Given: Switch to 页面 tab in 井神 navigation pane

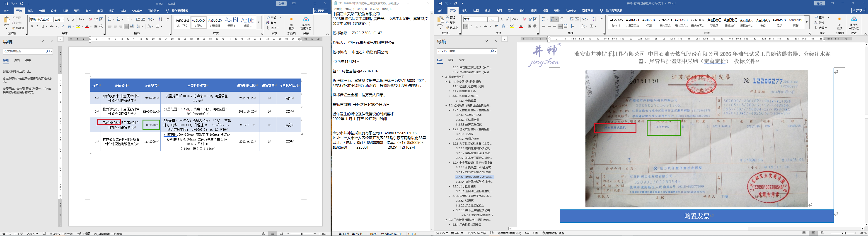Looking at the screenshot, I should pos(451,60).
